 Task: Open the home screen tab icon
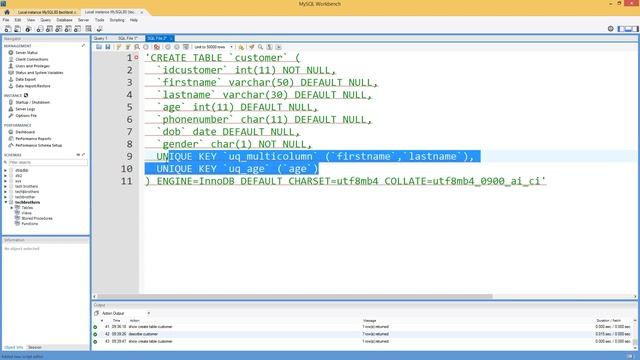tap(7, 12)
